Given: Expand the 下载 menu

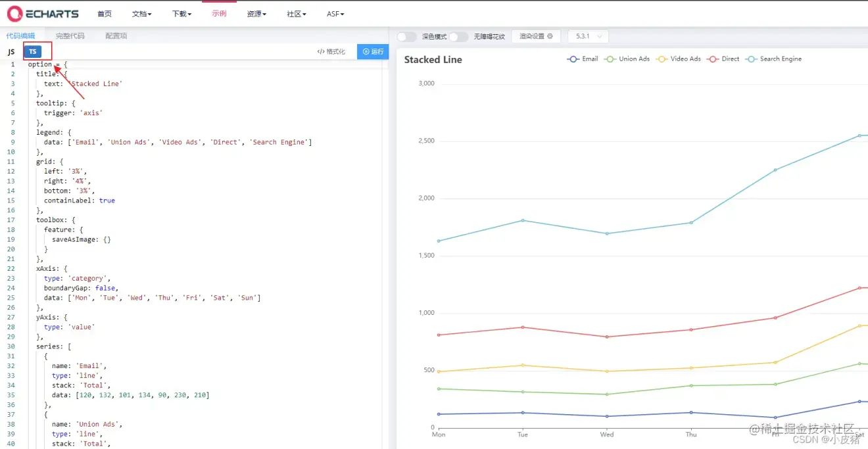Looking at the screenshot, I should [181, 14].
